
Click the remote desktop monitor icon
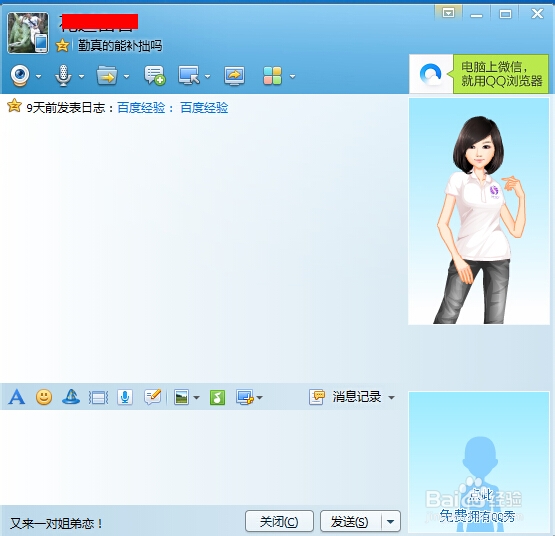click(x=189, y=75)
